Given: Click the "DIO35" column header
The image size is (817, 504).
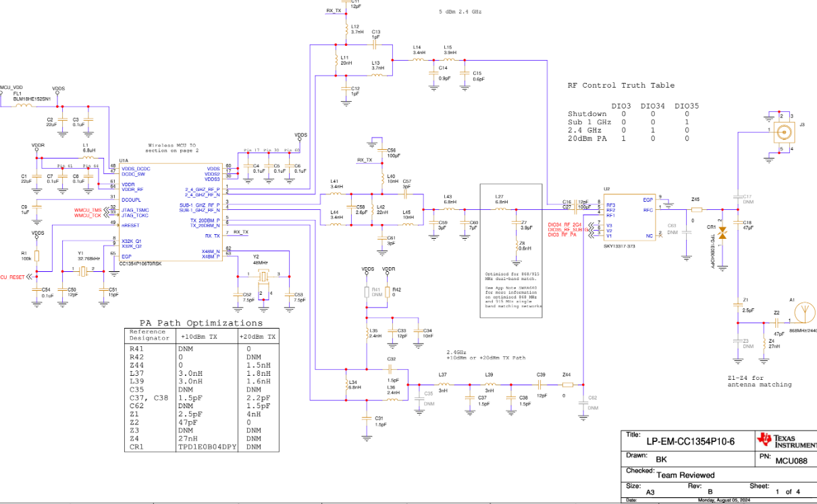Looking at the screenshot, I should 687,106.
